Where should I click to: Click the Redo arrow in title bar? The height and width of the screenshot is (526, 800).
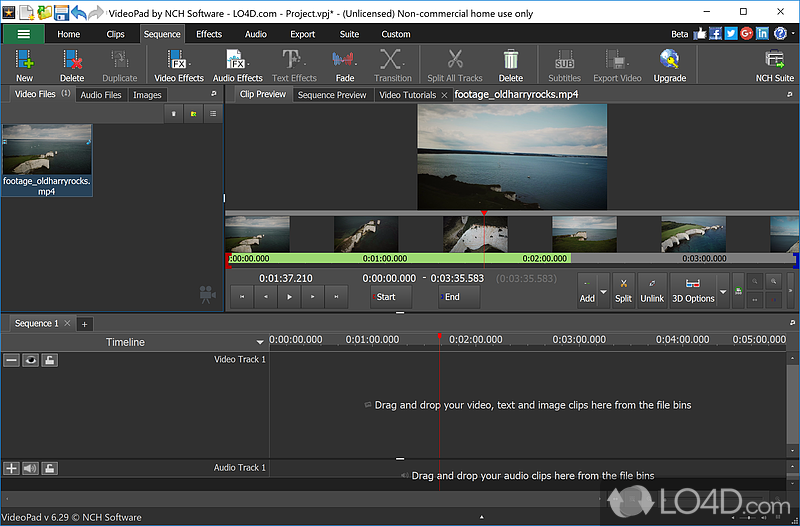pyautogui.click(x=96, y=12)
